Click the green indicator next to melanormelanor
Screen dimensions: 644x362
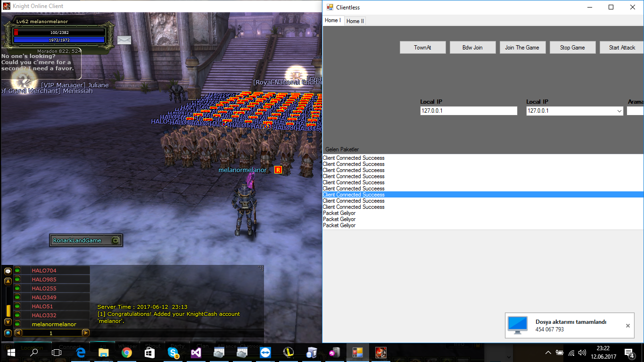(17, 324)
